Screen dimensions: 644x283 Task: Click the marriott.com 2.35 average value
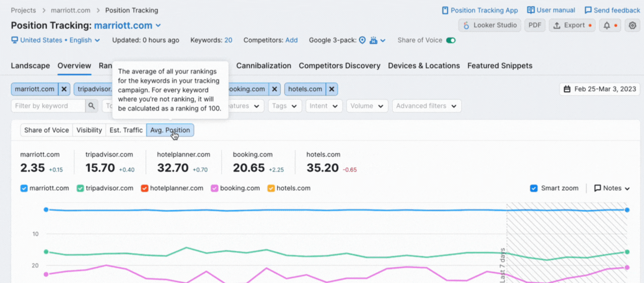coord(32,168)
